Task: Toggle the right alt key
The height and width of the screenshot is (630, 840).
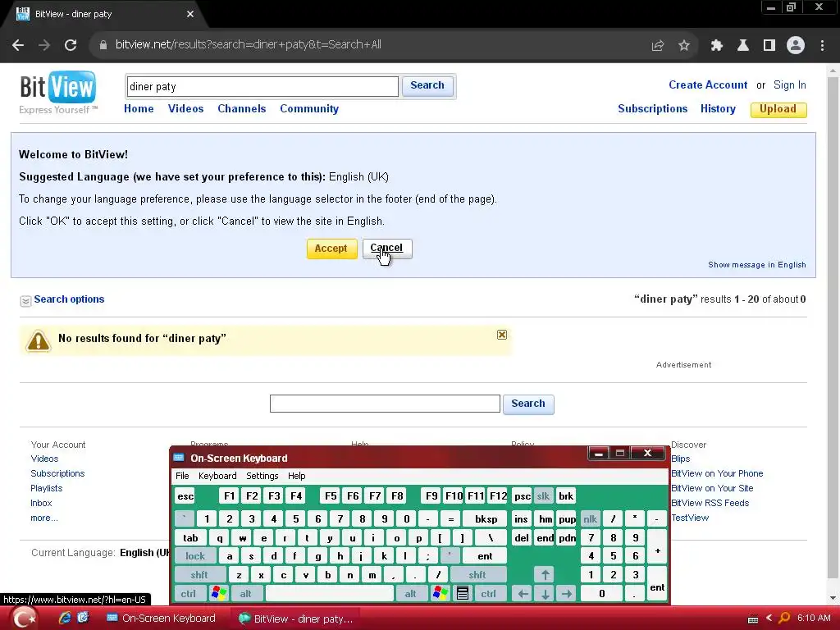Action: coord(410,593)
